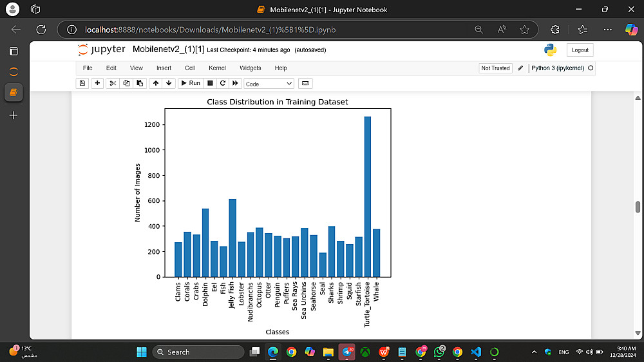644x362 pixels.
Task: Move the selected cell up
Action: (x=155, y=83)
